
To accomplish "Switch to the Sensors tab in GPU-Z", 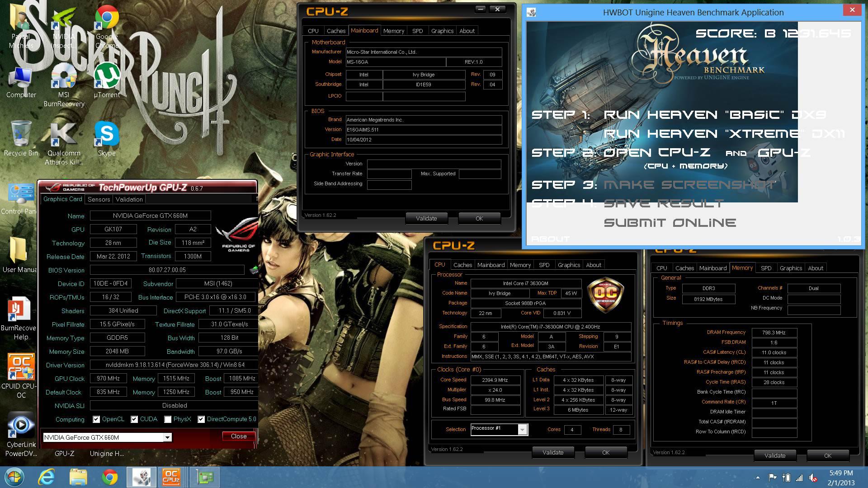I will pos(99,199).
